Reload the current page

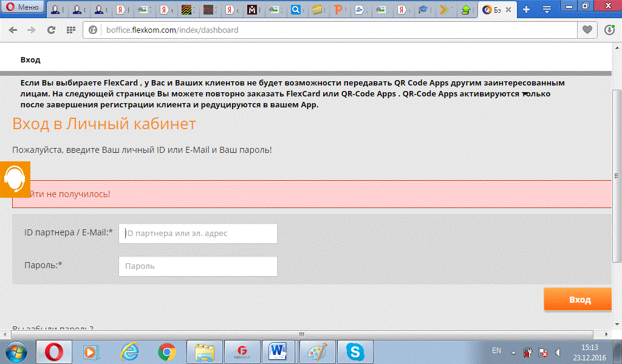coord(51,30)
